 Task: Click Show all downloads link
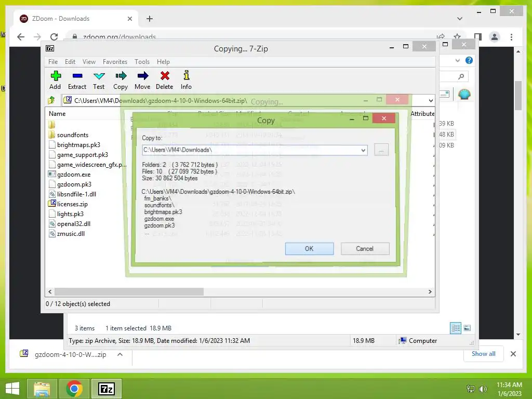pos(484,354)
